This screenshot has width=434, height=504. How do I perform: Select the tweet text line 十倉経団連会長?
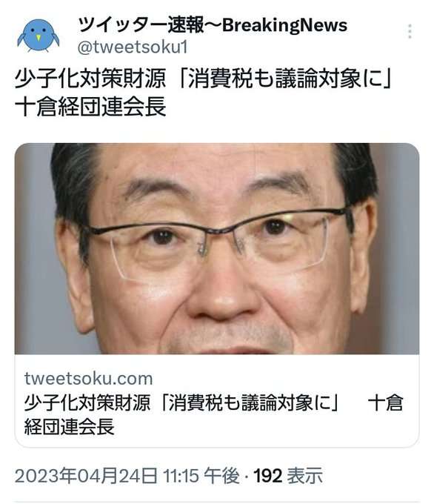(90, 107)
